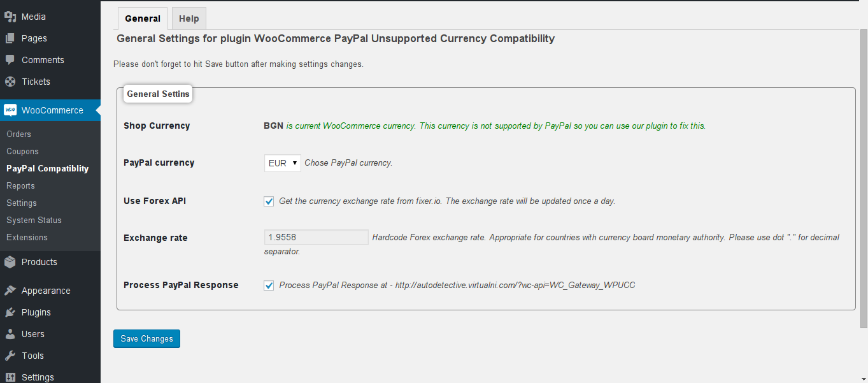This screenshot has width=868, height=383.
Task: Open the Coupons submenu link
Action: click(22, 151)
